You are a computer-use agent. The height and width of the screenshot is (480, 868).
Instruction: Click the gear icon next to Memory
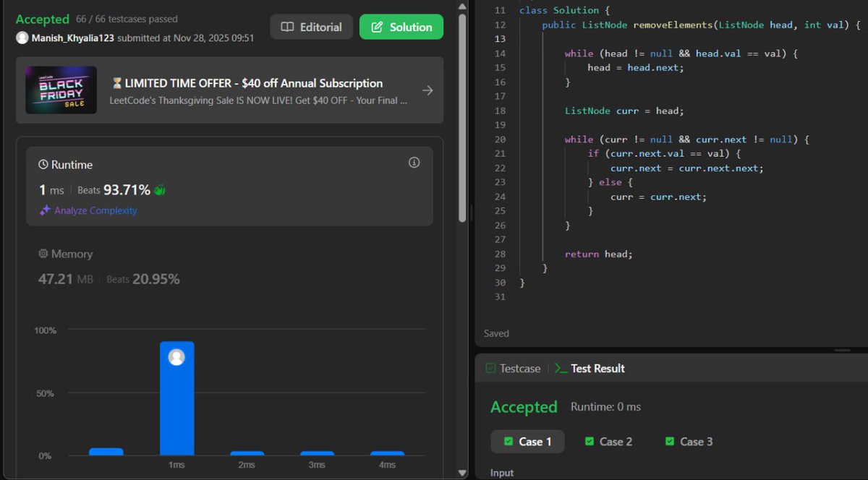coord(42,254)
